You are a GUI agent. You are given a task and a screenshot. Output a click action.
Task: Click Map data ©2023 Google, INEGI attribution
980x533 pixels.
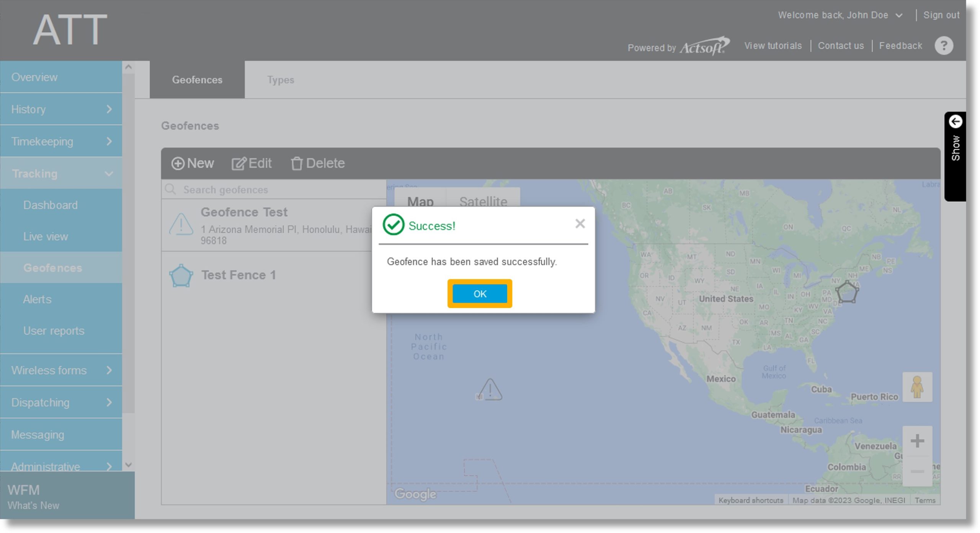(848, 500)
